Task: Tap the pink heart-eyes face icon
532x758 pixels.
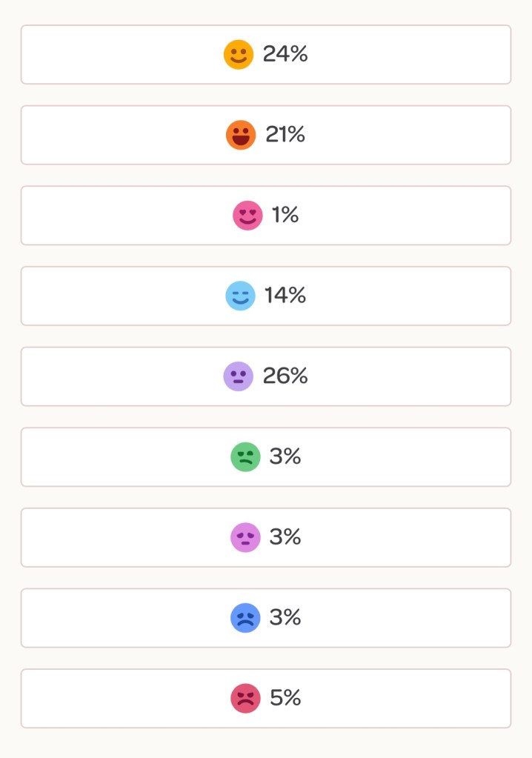Action: coord(247,216)
